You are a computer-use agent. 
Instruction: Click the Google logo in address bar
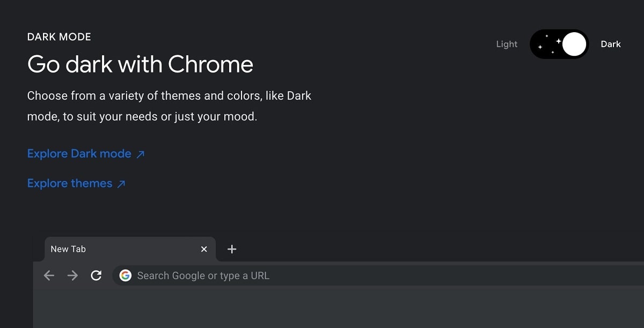pos(126,275)
